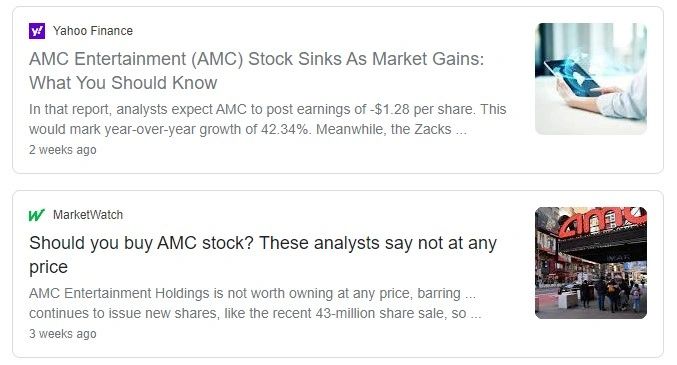This screenshot has height=365, width=677.
Task: Click the green MarketWatch logo icon
Action: point(37,215)
